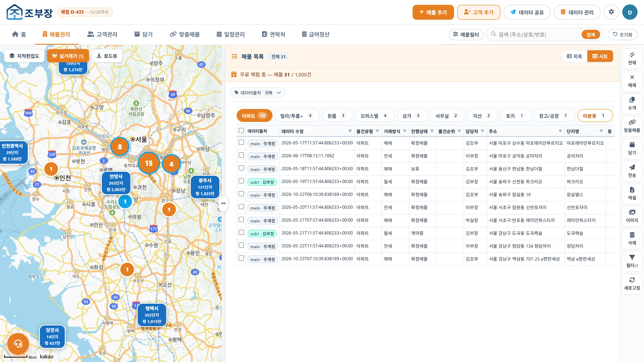Open the 거래방식 column filter arrow

[405, 131]
